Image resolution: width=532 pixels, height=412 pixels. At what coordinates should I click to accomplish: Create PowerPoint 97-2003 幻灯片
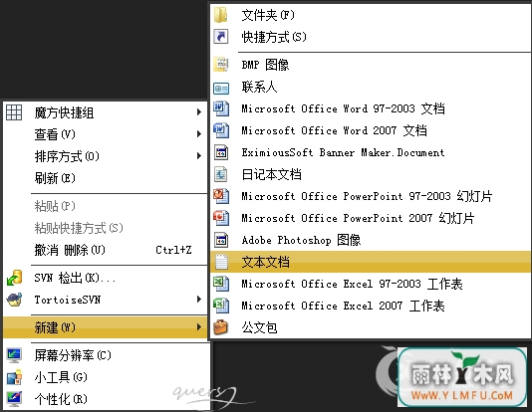371,196
